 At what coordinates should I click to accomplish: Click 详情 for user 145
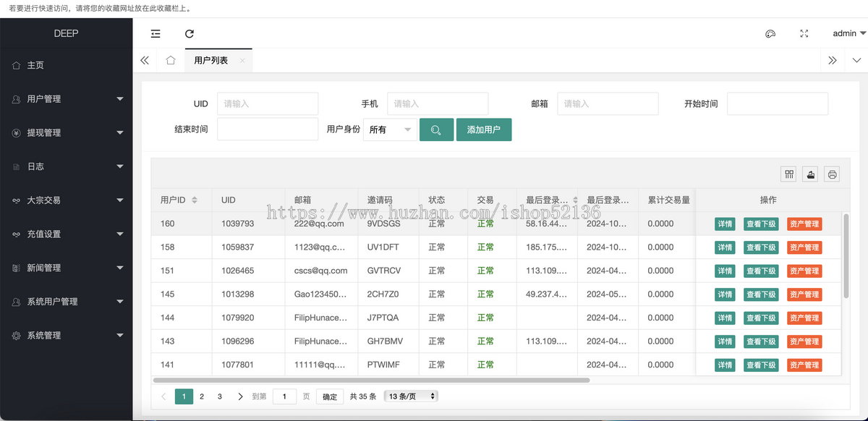point(725,294)
